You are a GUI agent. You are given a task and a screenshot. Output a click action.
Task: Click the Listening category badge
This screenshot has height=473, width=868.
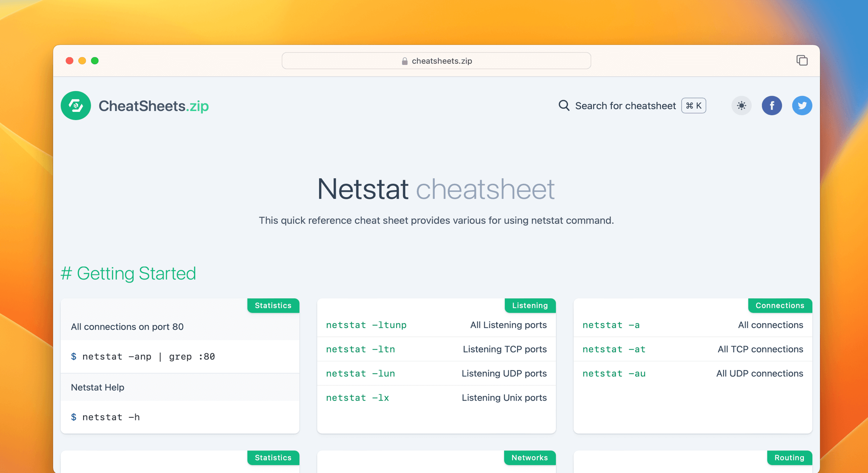pos(530,305)
